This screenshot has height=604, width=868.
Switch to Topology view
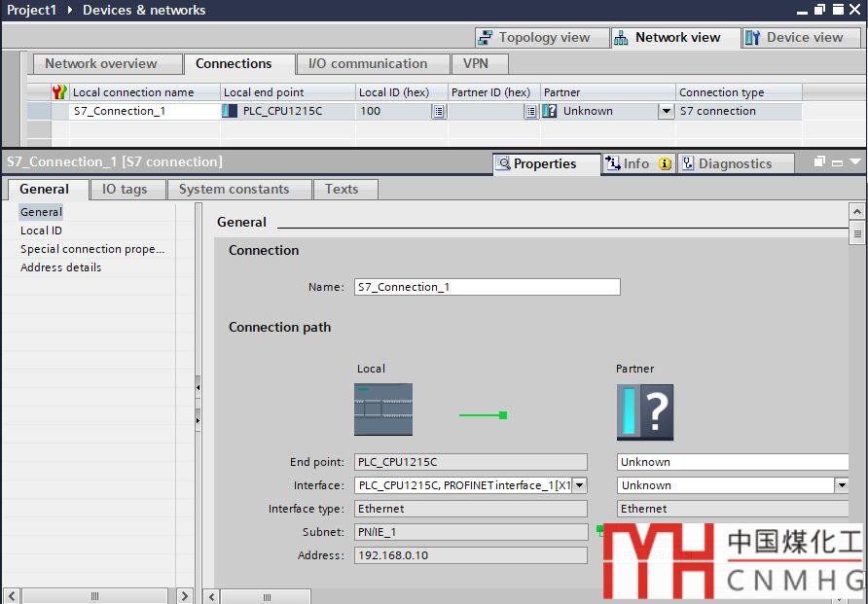[x=534, y=38]
